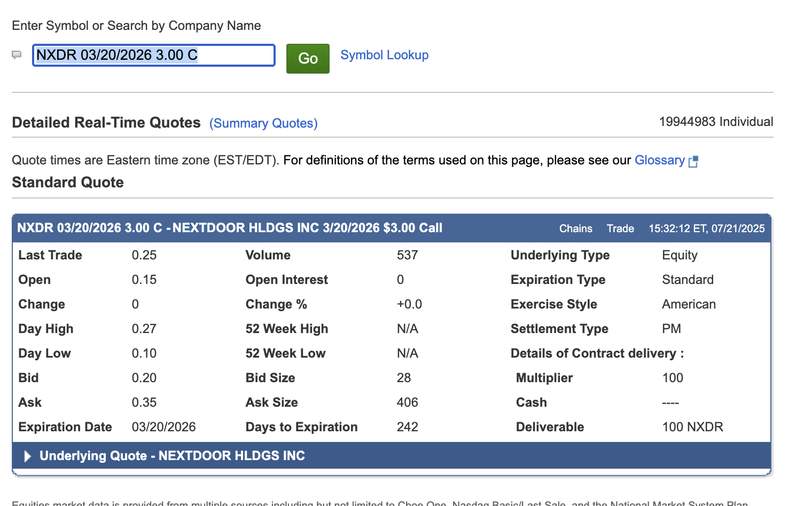Image resolution: width=812 pixels, height=506 pixels.
Task: Click the Day High value 0.27
Action: pyautogui.click(x=144, y=329)
